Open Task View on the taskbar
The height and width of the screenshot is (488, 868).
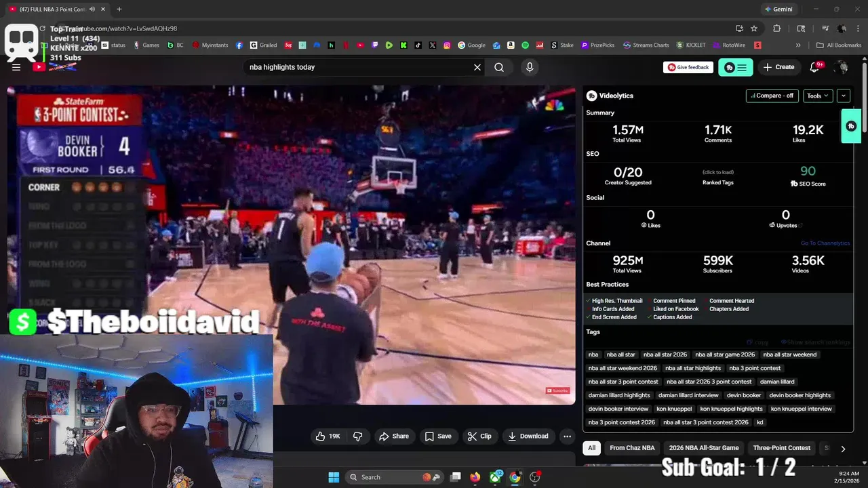tap(456, 477)
